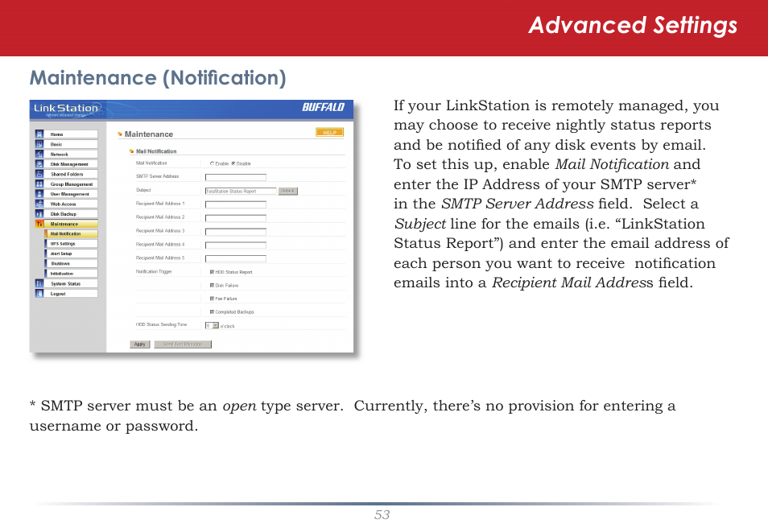Image resolution: width=768 pixels, height=532 pixels.
Task: Focus the Subject text field
Action: coord(241,191)
